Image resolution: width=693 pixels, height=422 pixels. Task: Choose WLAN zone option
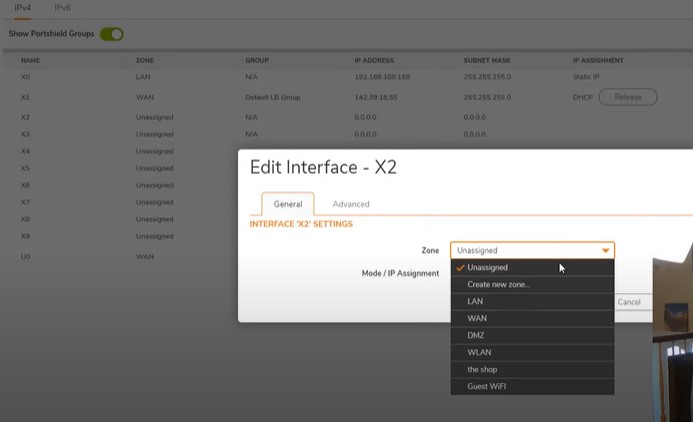479,352
